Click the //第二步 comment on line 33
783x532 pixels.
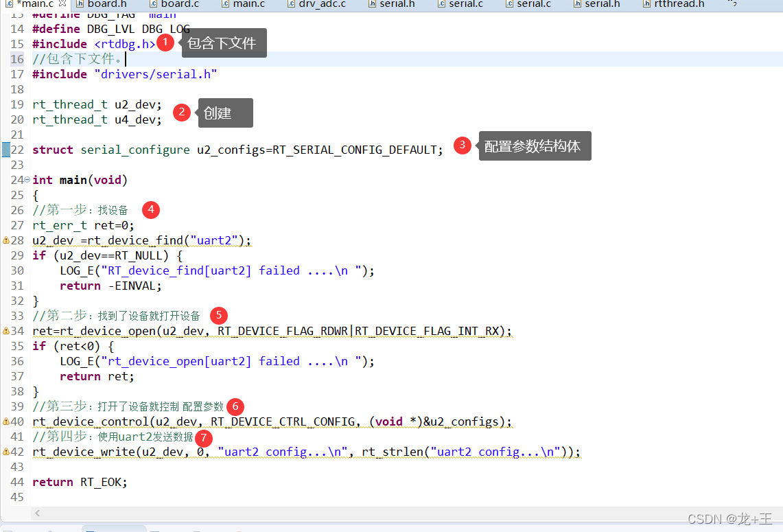click(x=117, y=316)
